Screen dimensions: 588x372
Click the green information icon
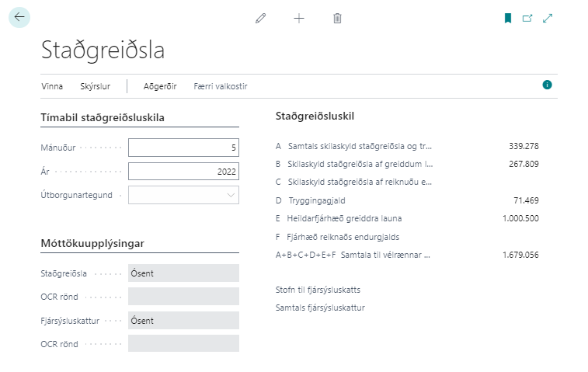(x=547, y=85)
